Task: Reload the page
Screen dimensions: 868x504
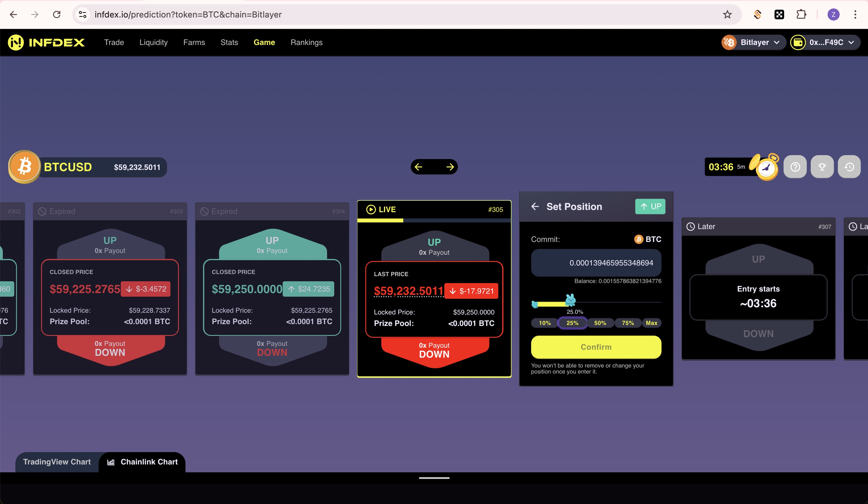Action: pyautogui.click(x=57, y=14)
